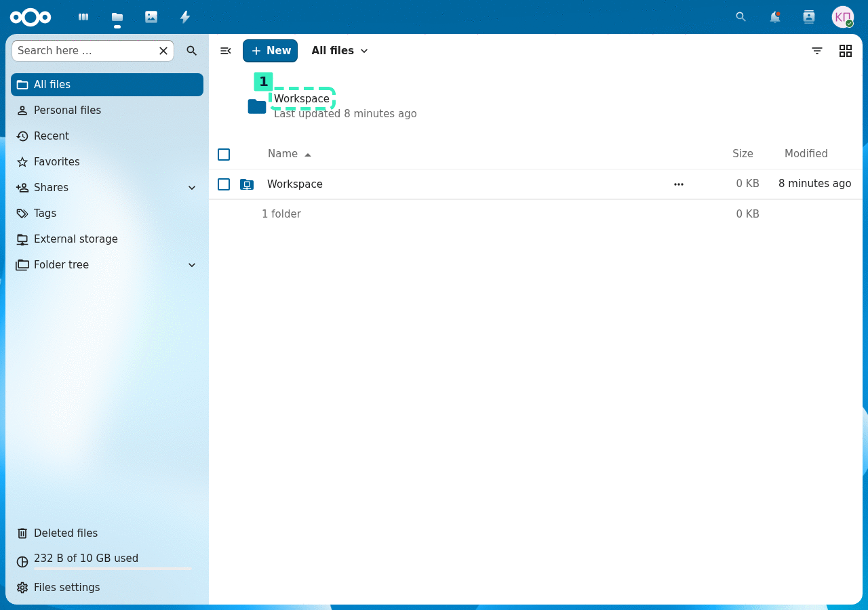This screenshot has height=610, width=868.
Task: Toggle the select-all files checkbox
Action: 224,155
